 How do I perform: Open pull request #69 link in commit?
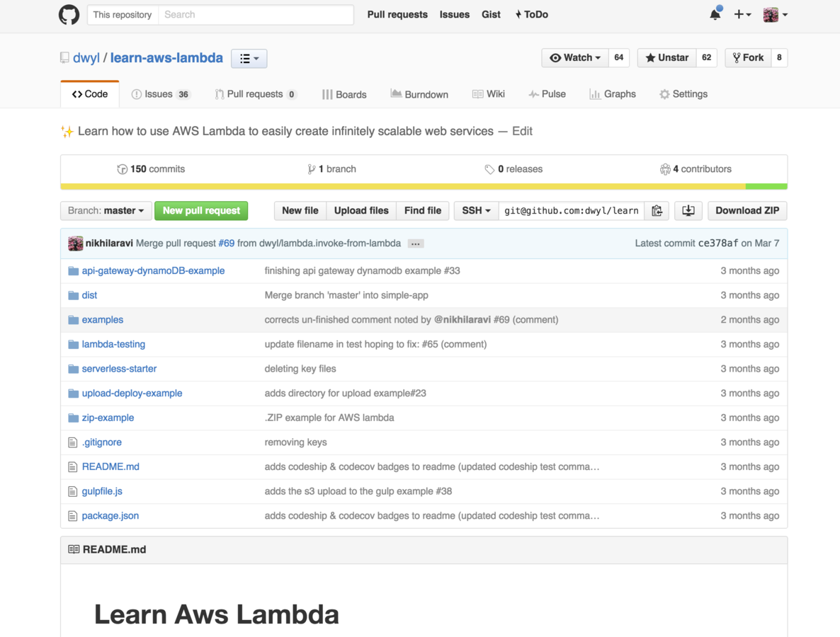227,243
